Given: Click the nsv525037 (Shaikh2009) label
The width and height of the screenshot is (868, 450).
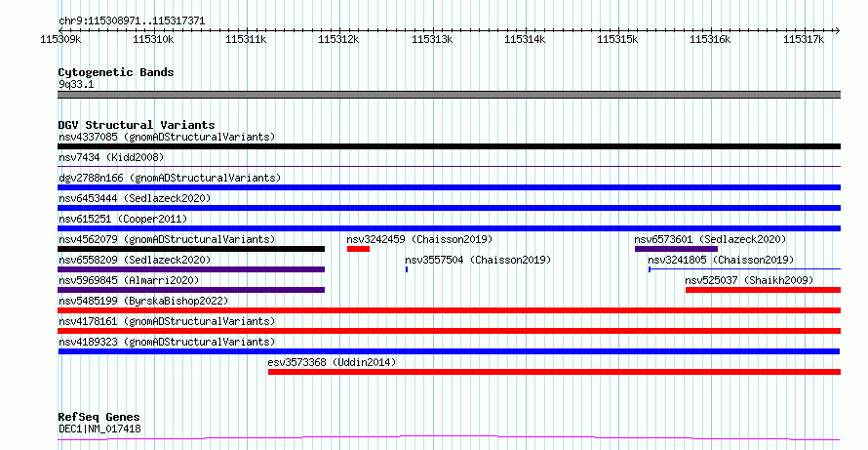Looking at the screenshot, I should (750, 280).
